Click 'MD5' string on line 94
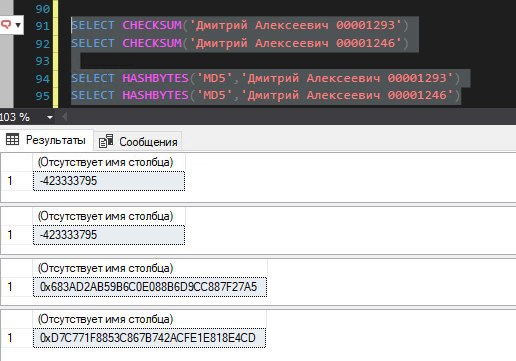 (x=214, y=78)
